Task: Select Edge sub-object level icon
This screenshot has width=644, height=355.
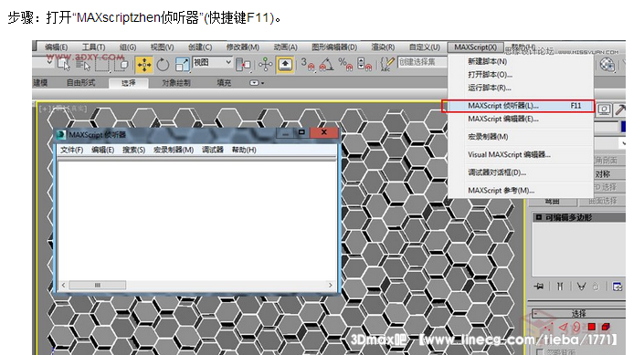Action: (563, 327)
